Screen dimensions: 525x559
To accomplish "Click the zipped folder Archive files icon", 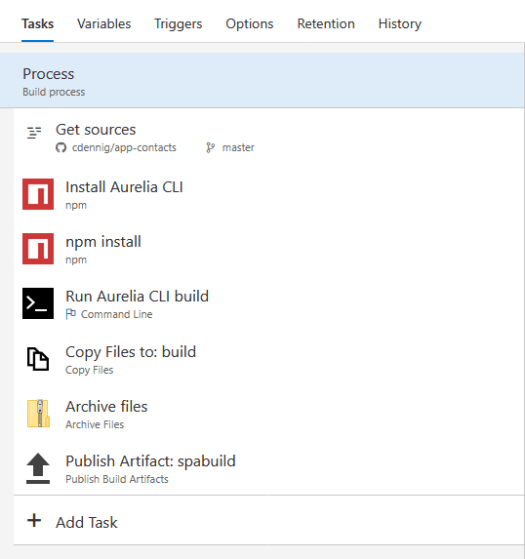I will (38, 414).
